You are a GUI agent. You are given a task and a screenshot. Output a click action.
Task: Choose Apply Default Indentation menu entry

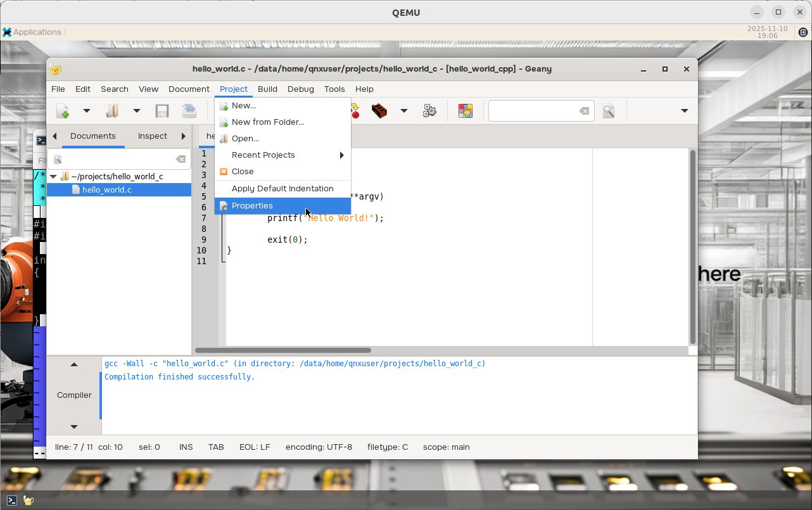282,189
